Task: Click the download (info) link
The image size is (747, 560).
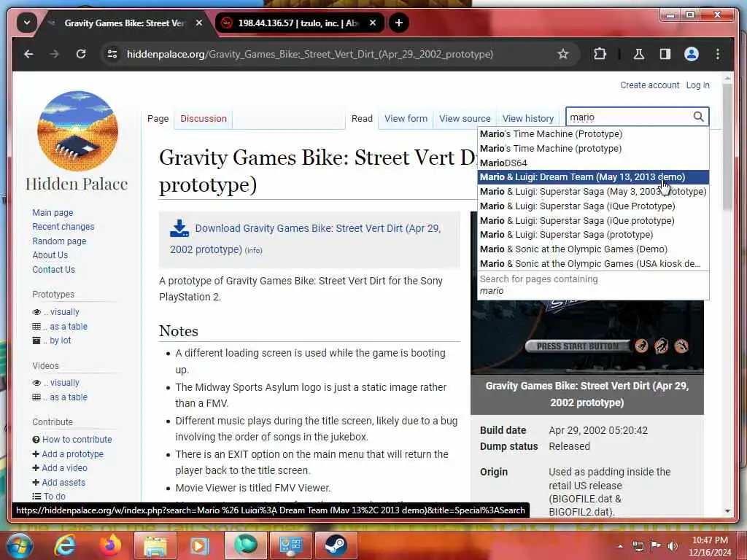Action: pyautogui.click(x=253, y=251)
